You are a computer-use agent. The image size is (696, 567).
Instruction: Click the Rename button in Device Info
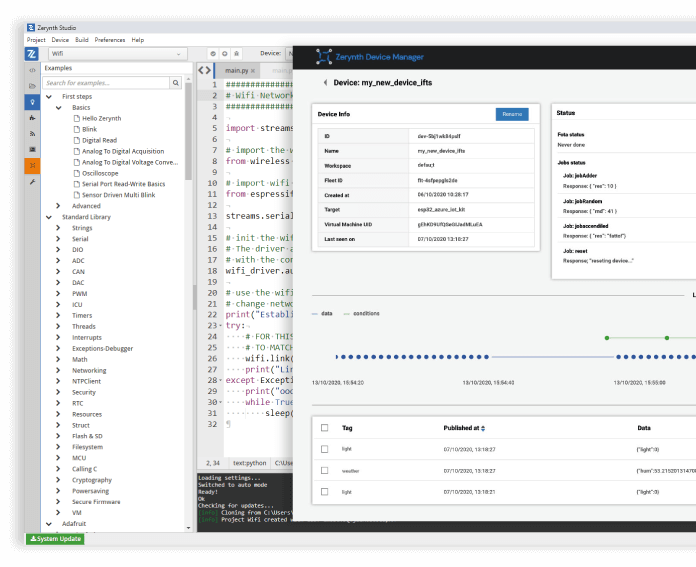tap(512, 115)
